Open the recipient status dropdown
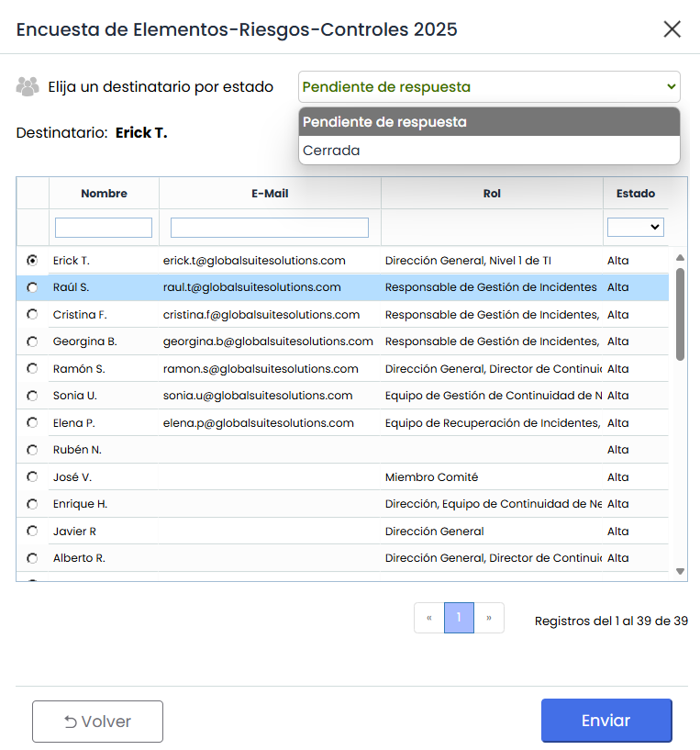This screenshot has height=750, width=700. tap(489, 87)
